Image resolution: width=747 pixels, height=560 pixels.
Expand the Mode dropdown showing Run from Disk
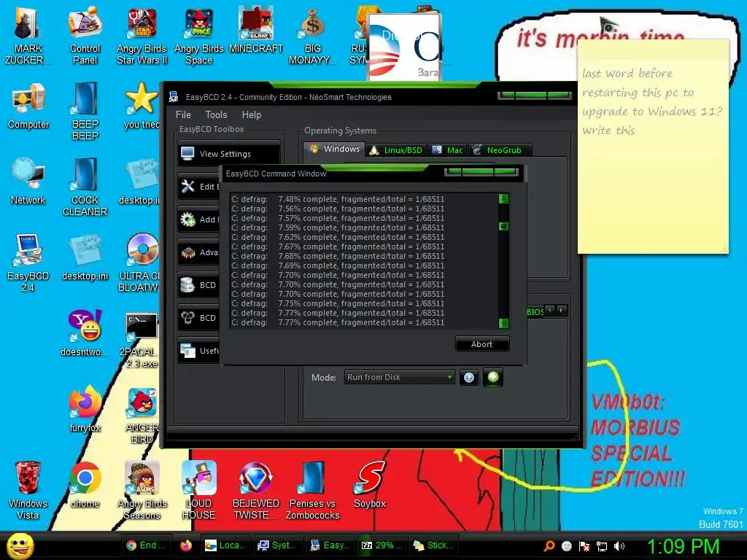coord(399,377)
